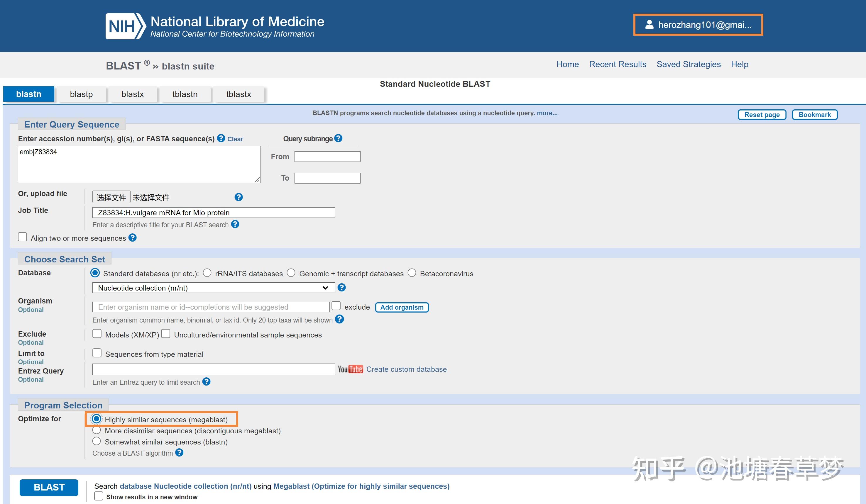Click help icon beside Align two sequences
Screen dimensions: 866x504
click(132, 238)
